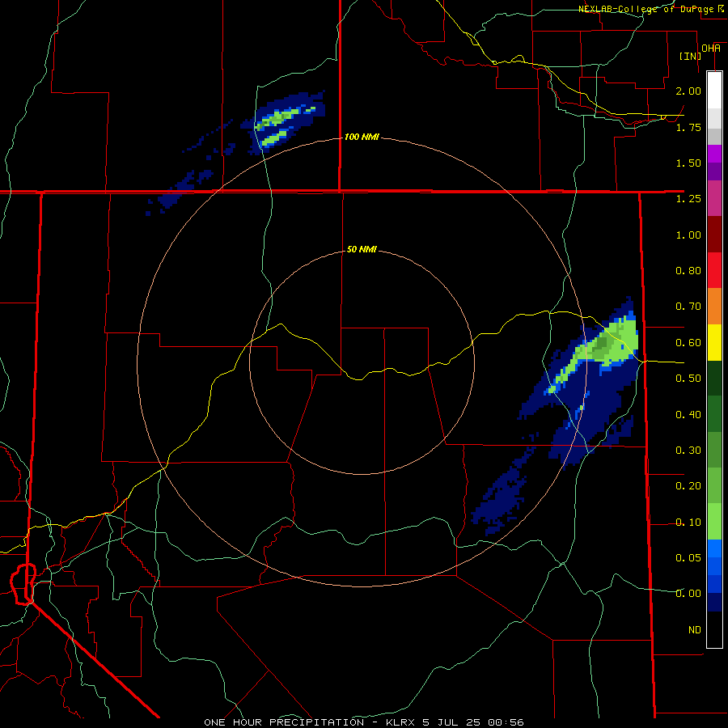Click the ONE HOUR PRECIPITATION title text

284,722
